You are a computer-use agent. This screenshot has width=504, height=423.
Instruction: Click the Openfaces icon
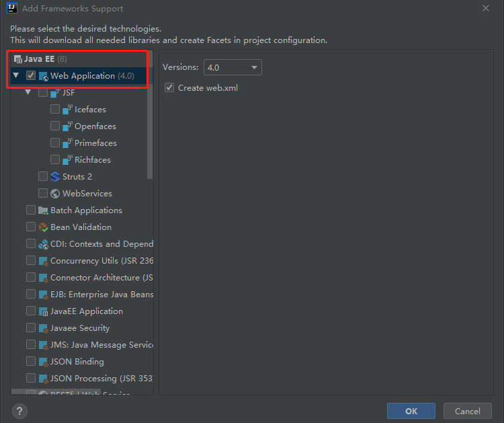coord(67,126)
